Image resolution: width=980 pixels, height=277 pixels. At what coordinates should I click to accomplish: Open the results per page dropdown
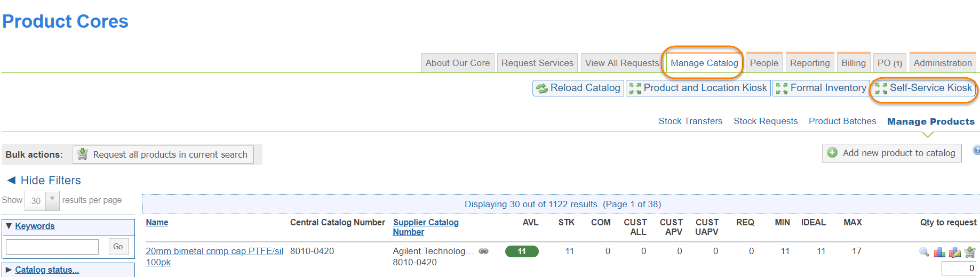pyautogui.click(x=52, y=200)
